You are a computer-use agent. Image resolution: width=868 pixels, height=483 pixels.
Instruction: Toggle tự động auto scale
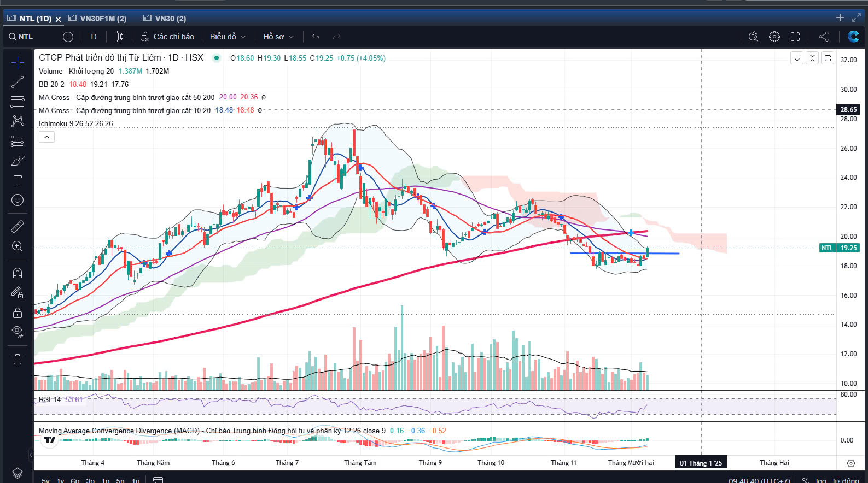846,481
